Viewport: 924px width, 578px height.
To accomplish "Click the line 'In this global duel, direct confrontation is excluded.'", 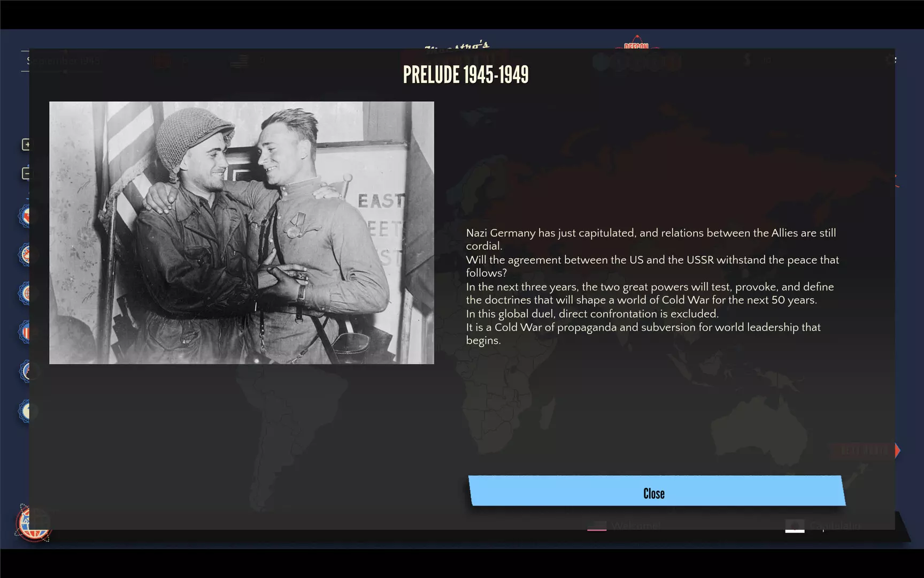I will pos(592,314).
